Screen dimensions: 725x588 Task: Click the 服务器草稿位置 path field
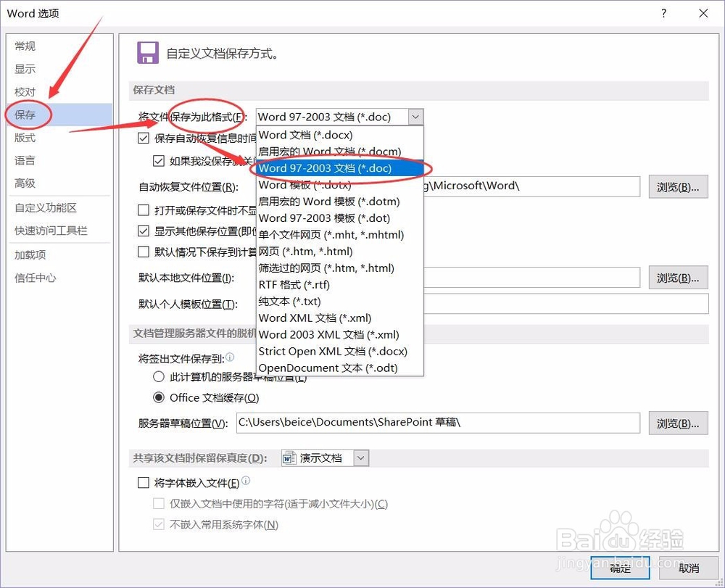click(x=439, y=423)
